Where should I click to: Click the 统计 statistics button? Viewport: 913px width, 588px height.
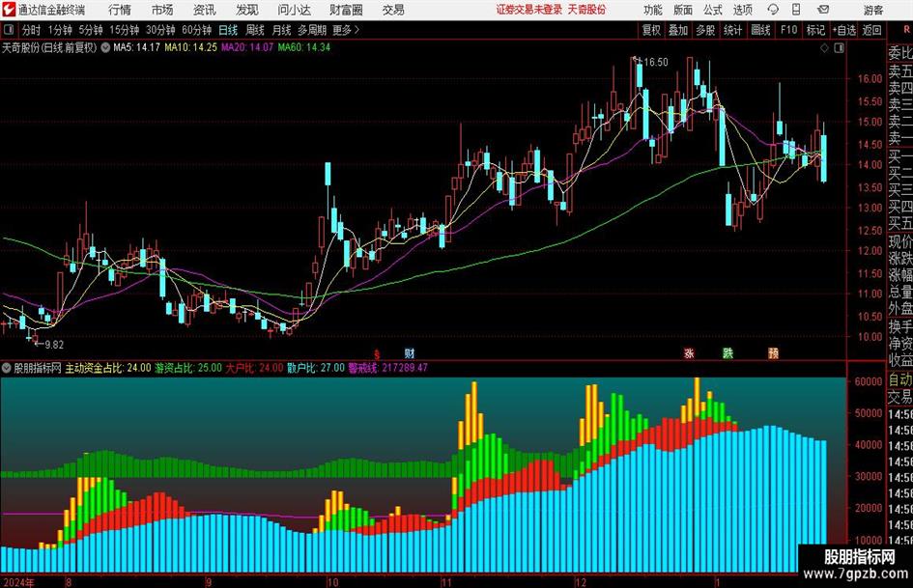pyautogui.click(x=732, y=30)
